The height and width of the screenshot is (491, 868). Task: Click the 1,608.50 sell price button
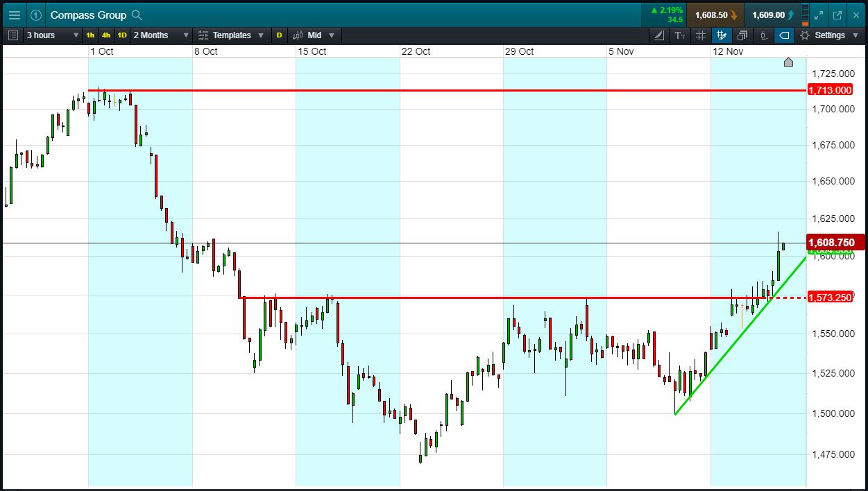coord(715,15)
